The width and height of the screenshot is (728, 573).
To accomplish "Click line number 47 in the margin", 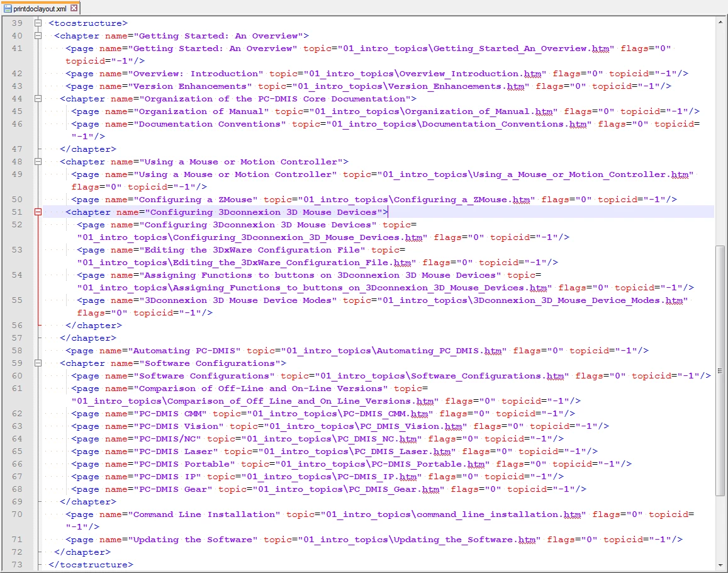I will (x=17, y=149).
